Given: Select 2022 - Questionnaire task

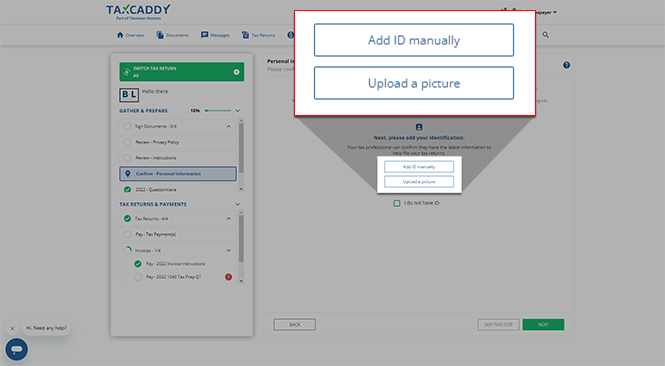Looking at the screenshot, I should [178, 190].
